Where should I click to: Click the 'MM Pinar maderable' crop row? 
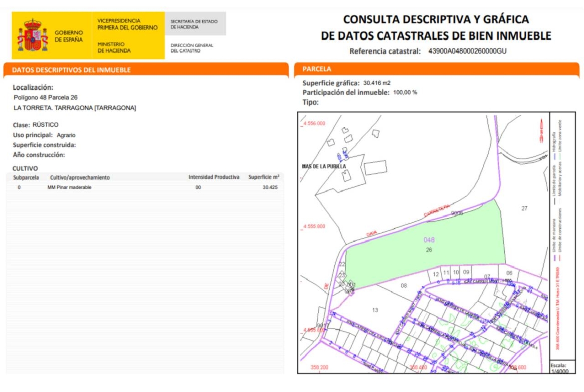click(69, 187)
